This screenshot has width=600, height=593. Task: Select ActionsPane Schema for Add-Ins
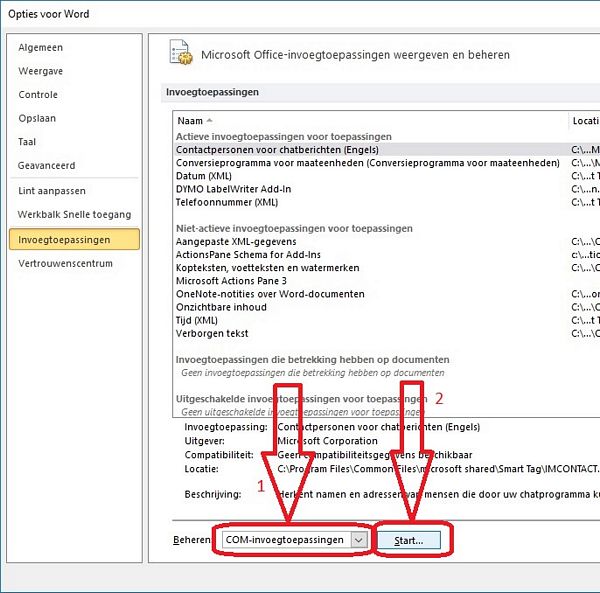pyautogui.click(x=386, y=255)
